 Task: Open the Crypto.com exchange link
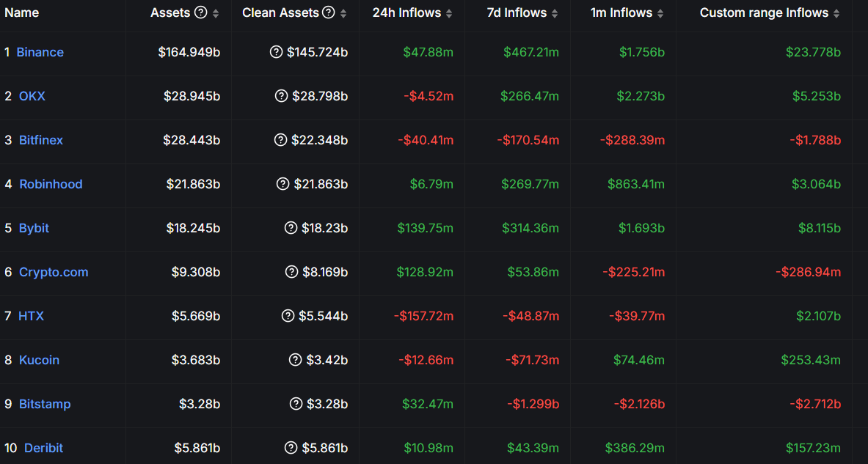[54, 272]
